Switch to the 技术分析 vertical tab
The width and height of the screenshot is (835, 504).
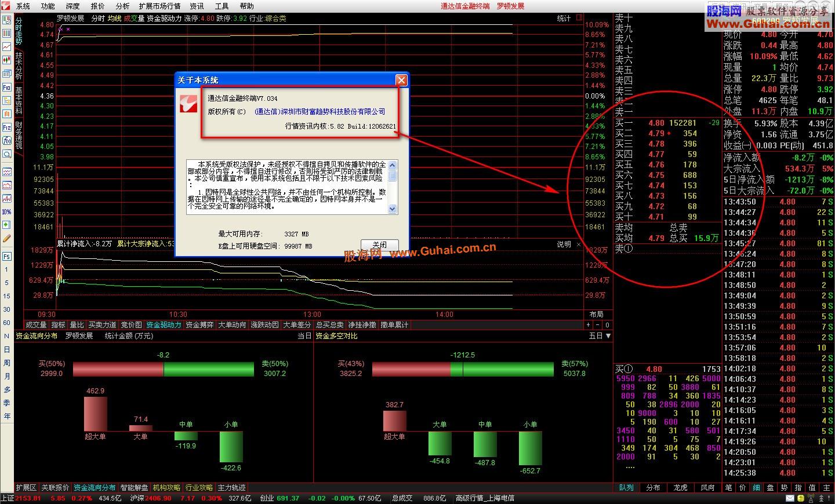19,65
